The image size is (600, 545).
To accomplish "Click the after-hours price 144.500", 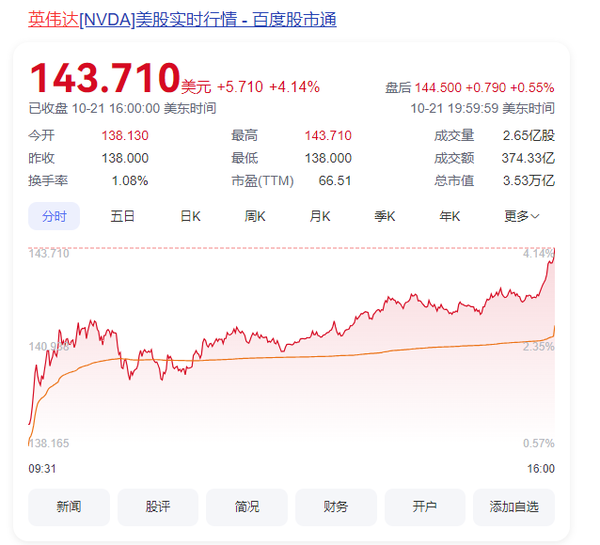I will [x=438, y=88].
